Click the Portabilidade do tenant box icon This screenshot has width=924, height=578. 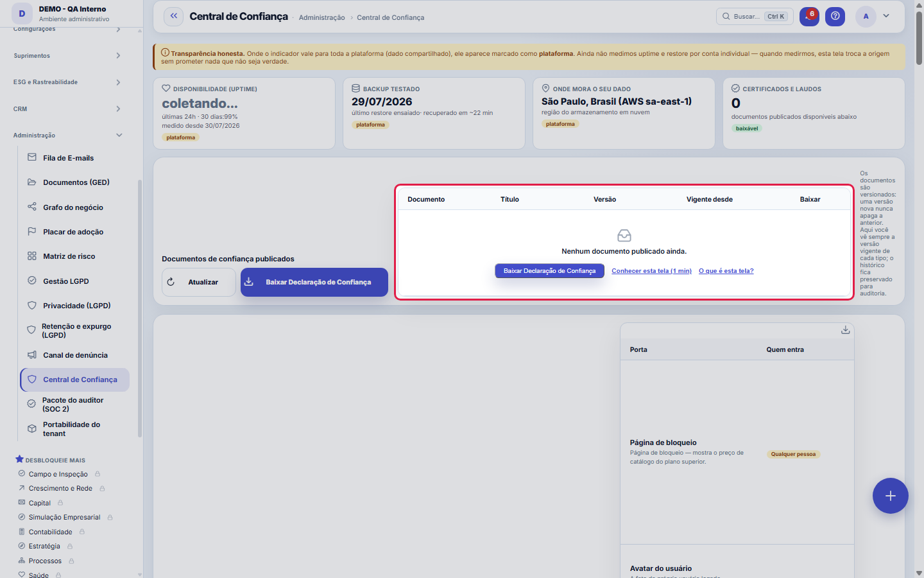[x=31, y=428]
